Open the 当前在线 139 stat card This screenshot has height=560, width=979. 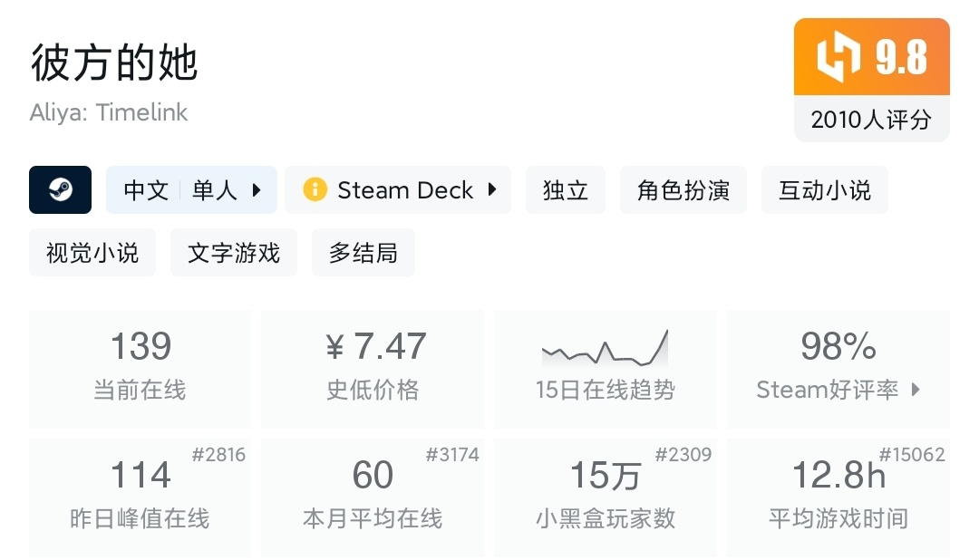[140, 368]
